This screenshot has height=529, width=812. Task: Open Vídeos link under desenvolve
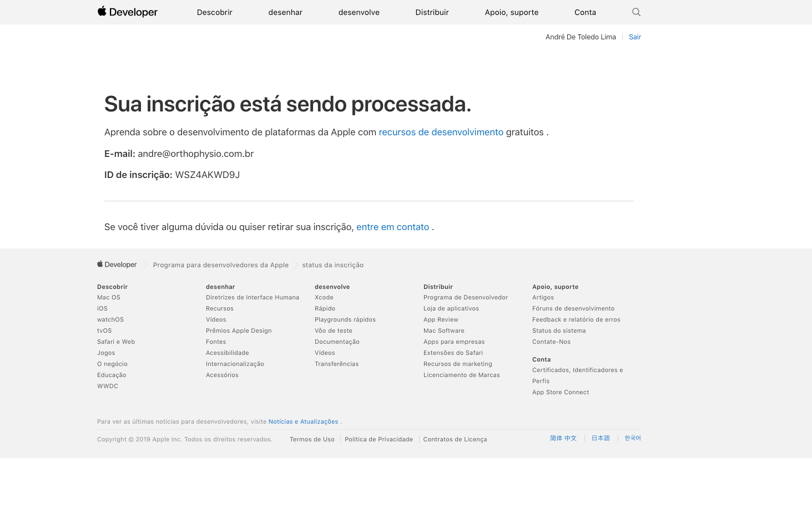click(325, 353)
